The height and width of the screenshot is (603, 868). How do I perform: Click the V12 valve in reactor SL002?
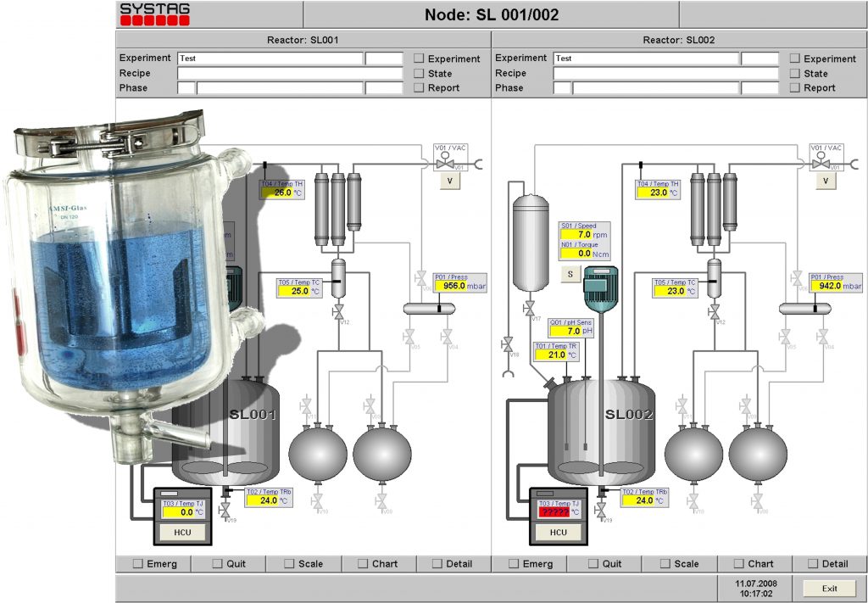tap(714, 310)
